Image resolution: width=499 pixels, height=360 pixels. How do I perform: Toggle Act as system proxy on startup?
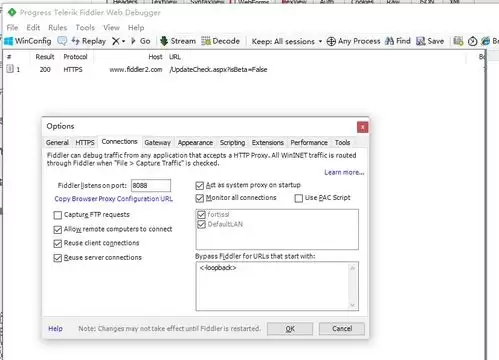click(x=199, y=186)
